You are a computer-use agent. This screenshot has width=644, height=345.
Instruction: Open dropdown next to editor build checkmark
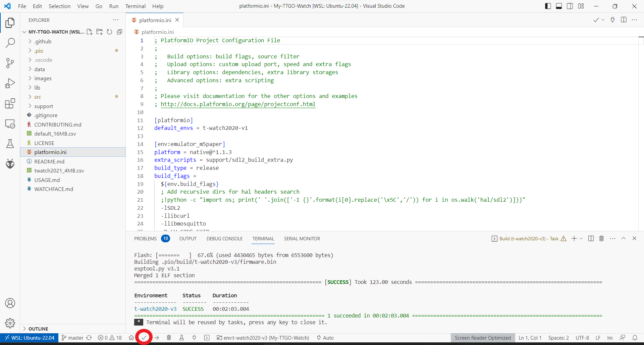[x=603, y=20]
